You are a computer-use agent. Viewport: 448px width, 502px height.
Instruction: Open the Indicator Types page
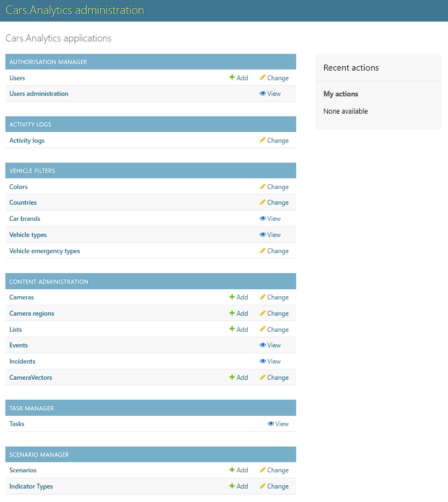pos(31,486)
